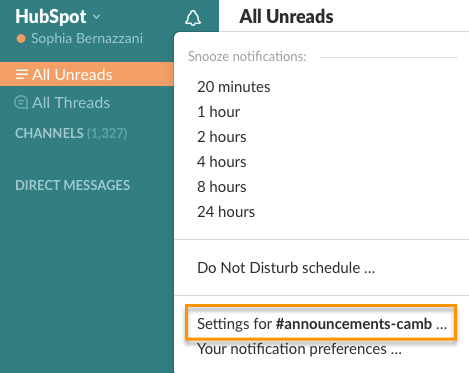Go to All Threads in sidebar
Viewport: 469px width, 373px height.
click(71, 103)
